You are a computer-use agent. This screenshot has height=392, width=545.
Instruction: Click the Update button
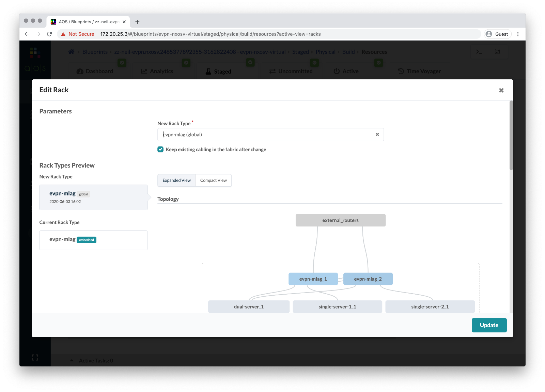[x=489, y=325]
